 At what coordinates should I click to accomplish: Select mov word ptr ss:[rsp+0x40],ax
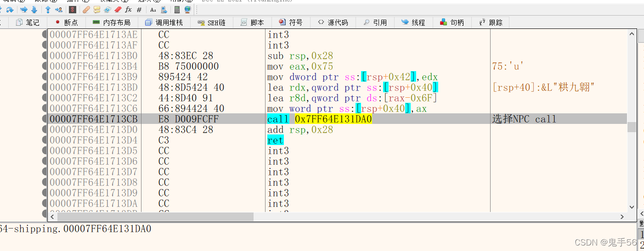tap(347, 109)
